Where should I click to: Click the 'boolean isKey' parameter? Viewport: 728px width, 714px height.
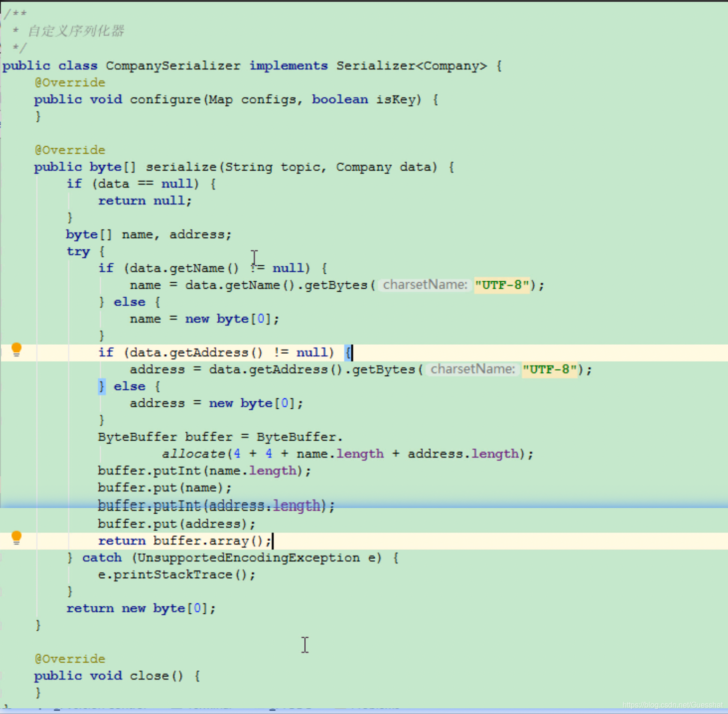[x=364, y=99]
